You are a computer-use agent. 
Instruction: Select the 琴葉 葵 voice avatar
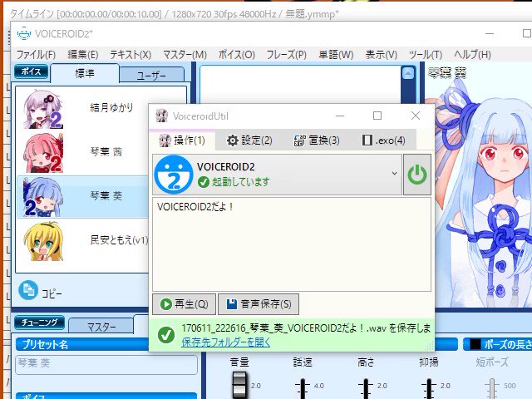coord(43,197)
